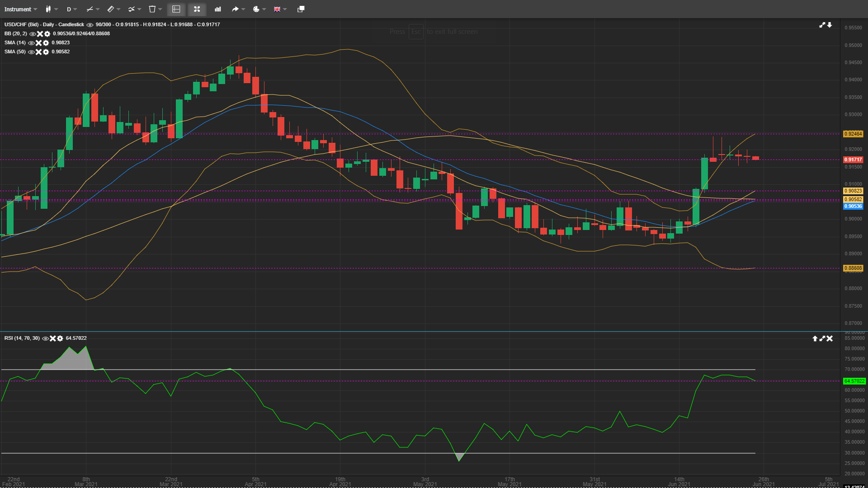This screenshot has height=488, width=868.
Task: Click the 70.00000 RSI axis label
Action: pyautogui.click(x=854, y=369)
